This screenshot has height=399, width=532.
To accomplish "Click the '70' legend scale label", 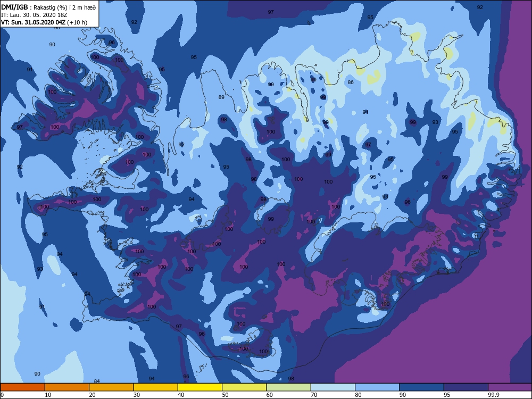I will click(314, 395).
